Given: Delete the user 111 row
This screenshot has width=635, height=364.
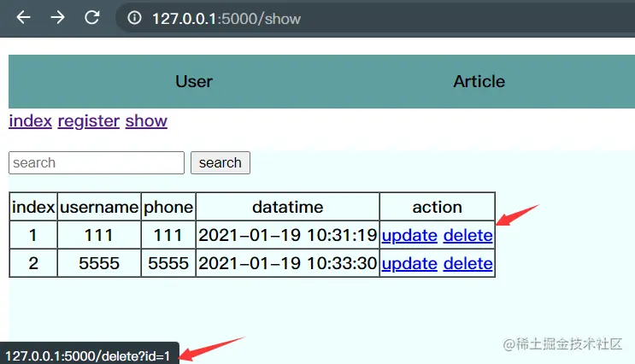Looking at the screenshot, I should point(468,235).
